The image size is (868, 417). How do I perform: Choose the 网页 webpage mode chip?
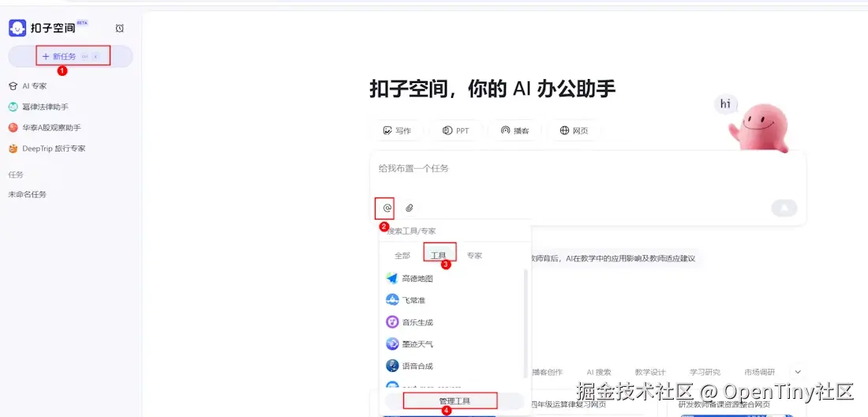click(x=574, y=130)
